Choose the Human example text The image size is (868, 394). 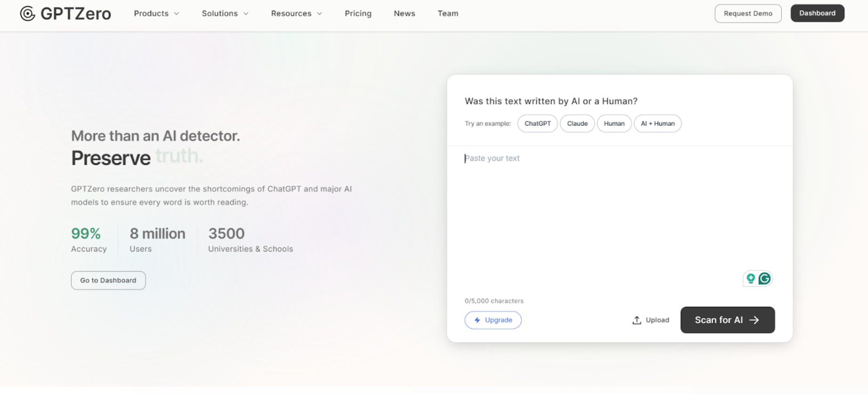(614, 123)
